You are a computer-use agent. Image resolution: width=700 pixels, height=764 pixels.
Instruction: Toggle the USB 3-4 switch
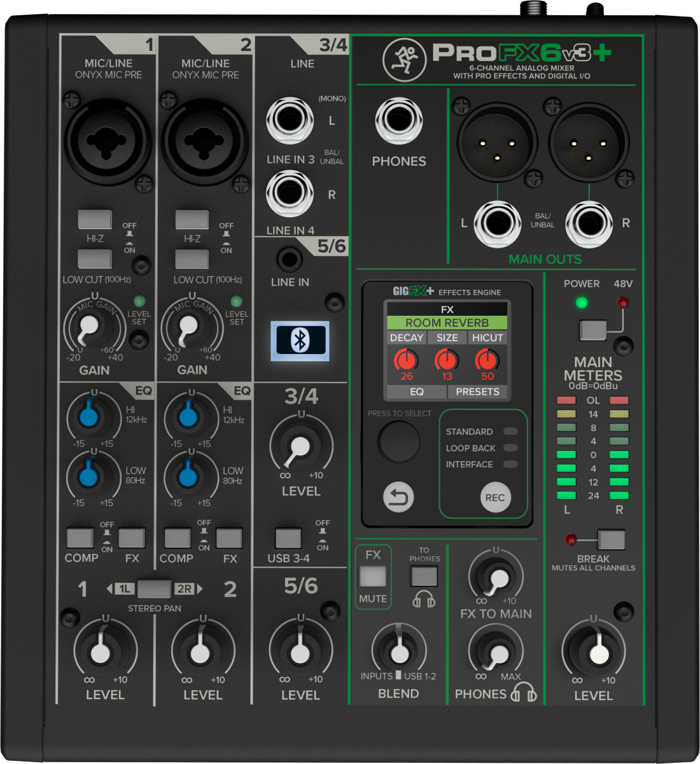point(288,538)
